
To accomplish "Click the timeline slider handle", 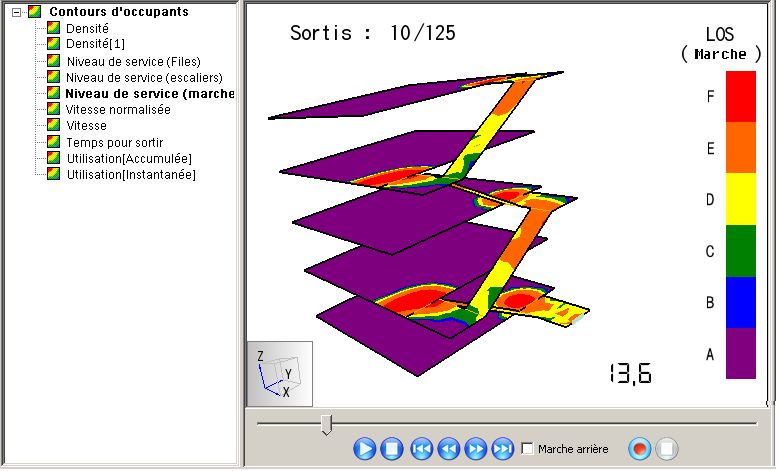I will click(x=326, y=425).
